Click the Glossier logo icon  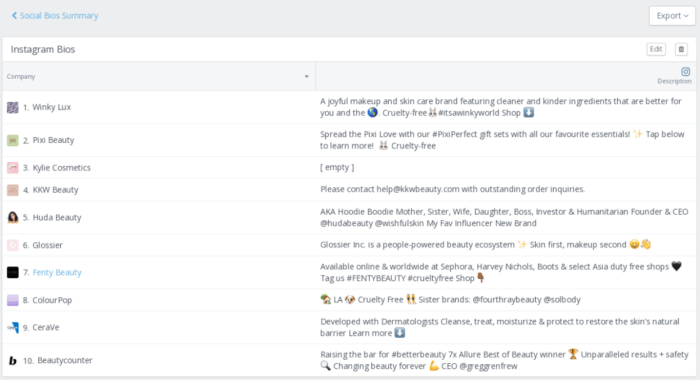(13, 245)
